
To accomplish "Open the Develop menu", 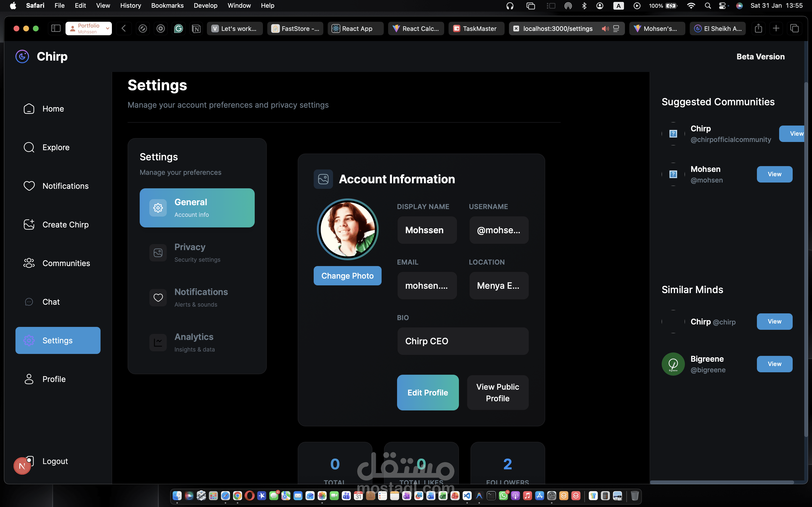I will 205,5.
